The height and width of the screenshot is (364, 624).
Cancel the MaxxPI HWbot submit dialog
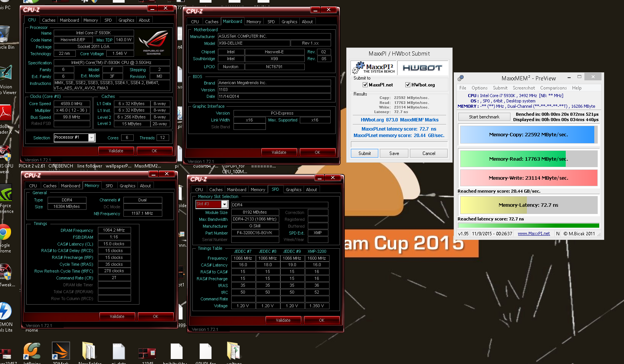[429, 153]
